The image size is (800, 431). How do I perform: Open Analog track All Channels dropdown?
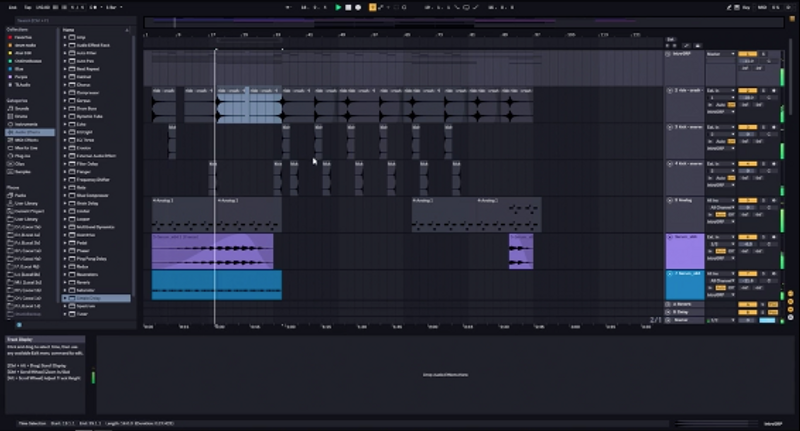pos(720,208)
